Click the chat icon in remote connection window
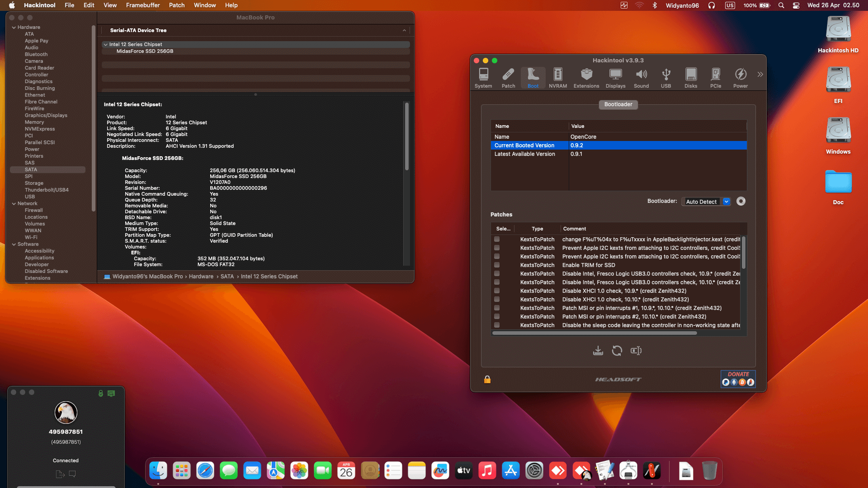The height and width of the screenshot is (488, 868). tap(72, 474)
